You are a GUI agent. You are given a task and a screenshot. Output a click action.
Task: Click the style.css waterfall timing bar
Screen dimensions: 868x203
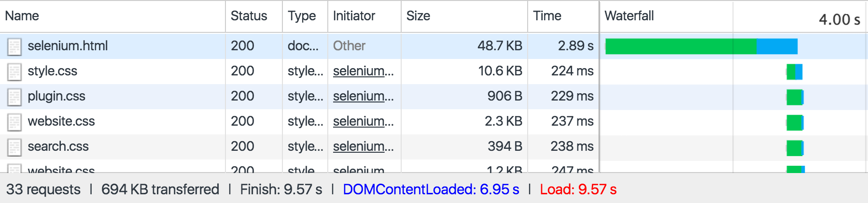point(794,72)
